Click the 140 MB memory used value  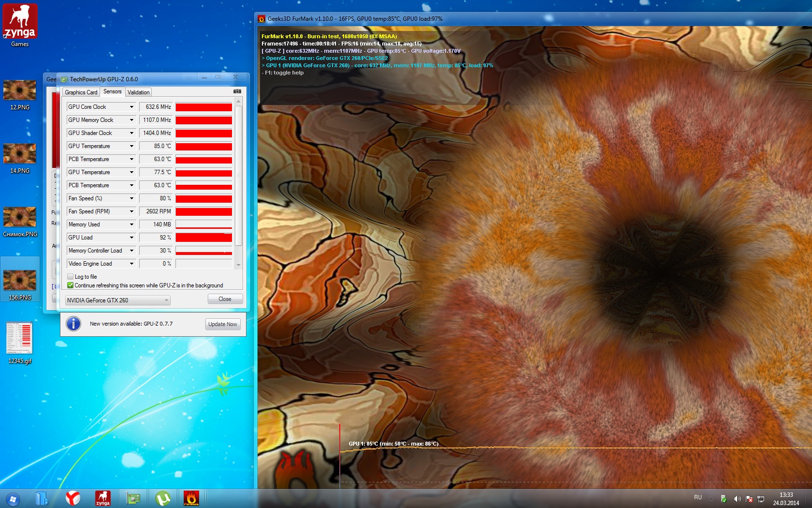tap(156, 224)
